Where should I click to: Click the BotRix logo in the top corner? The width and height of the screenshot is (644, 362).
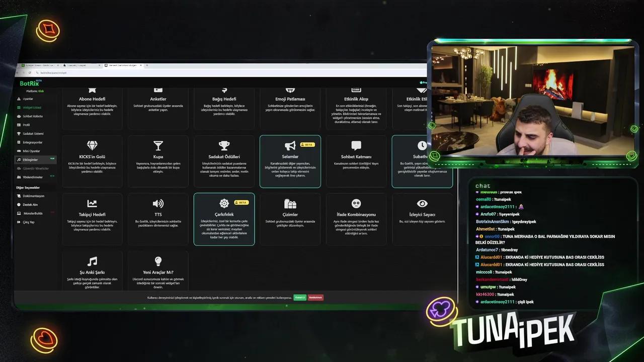click(x=29, y=84)
